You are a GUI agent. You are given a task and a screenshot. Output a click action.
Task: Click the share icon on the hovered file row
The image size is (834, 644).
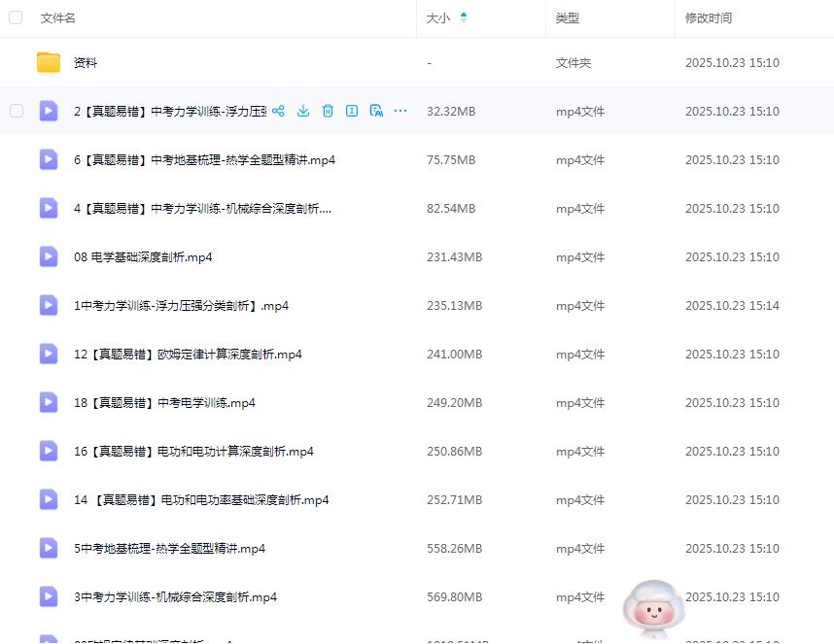click(x=279, y=112)
